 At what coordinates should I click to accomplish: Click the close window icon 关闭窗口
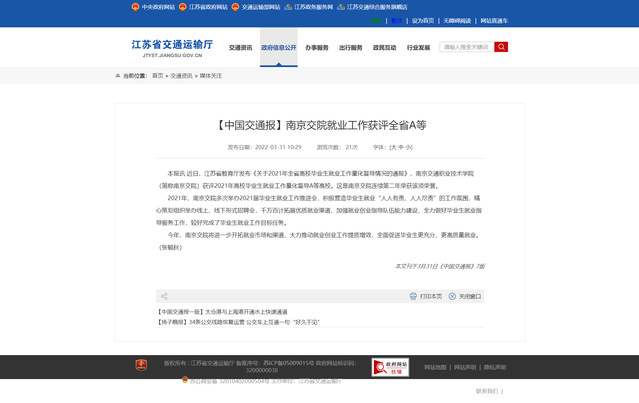click(452, 296)
